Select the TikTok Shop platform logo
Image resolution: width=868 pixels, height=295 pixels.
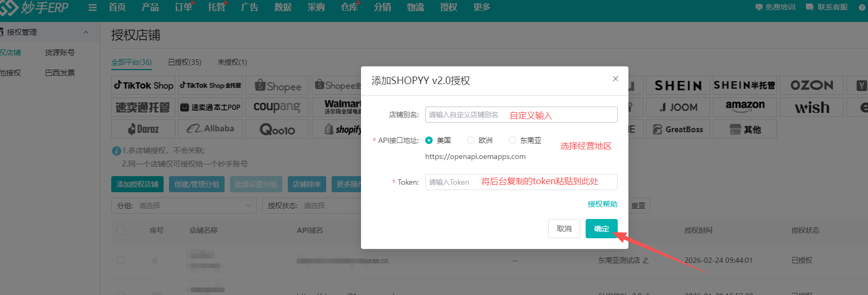(143, 85)
